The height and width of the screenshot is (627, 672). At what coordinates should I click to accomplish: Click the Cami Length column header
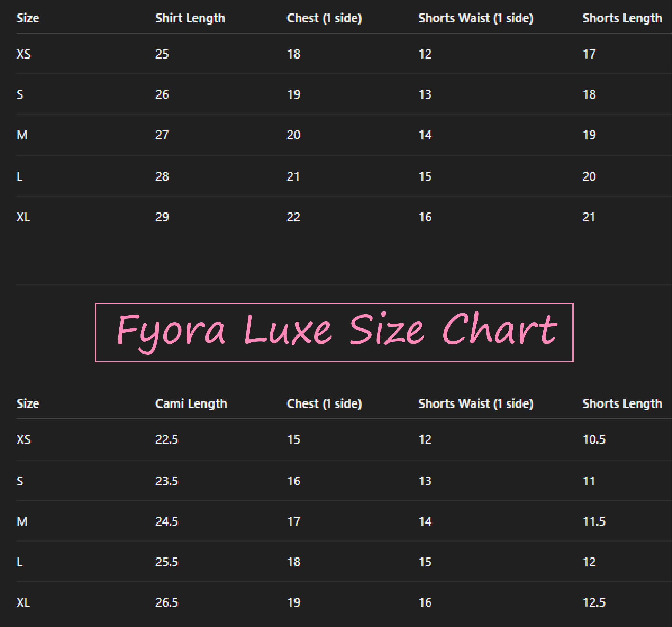pyautogui.click(x=191, y=404)
